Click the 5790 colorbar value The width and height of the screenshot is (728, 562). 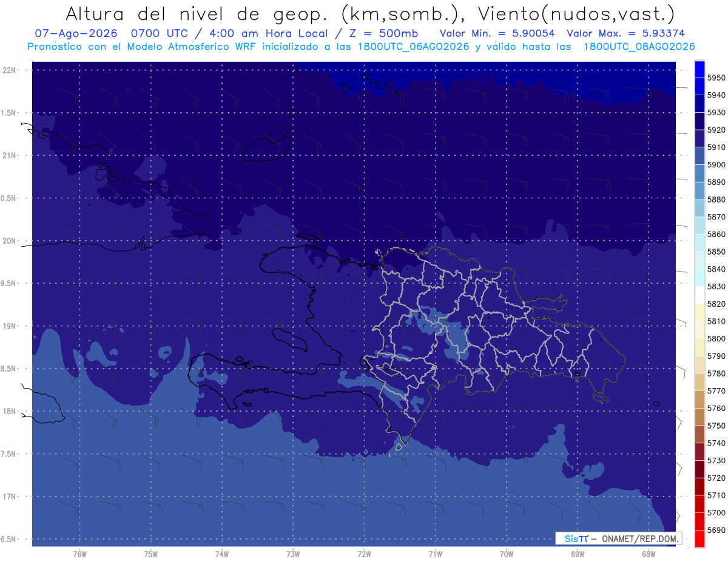point(716,356)
